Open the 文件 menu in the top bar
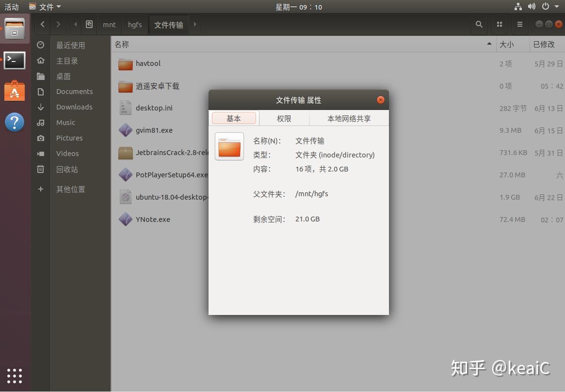565x392 pixels. click(45, 7)
